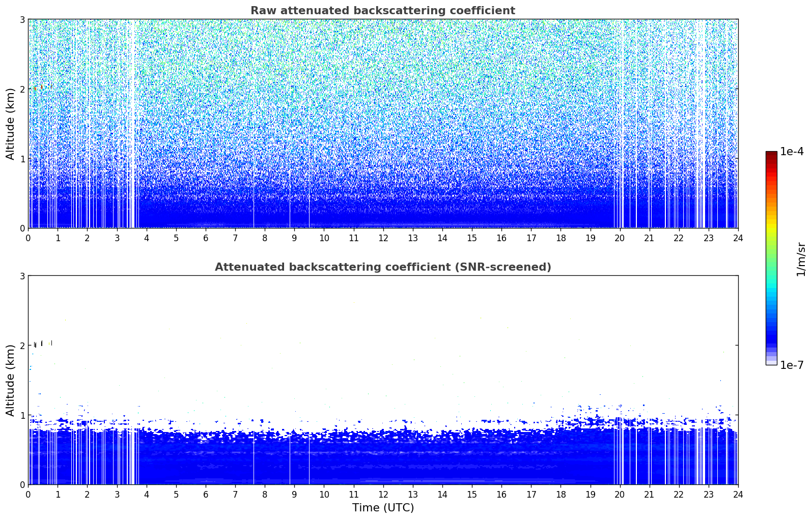
Task: Click the raw backscatter plot area
Action: [x=383, y=124]
